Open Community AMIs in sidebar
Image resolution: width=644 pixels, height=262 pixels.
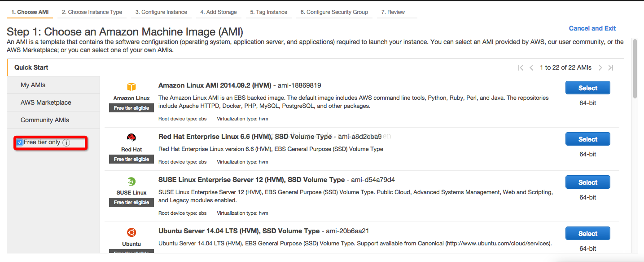pyautogui.click(x=53, y=120)
